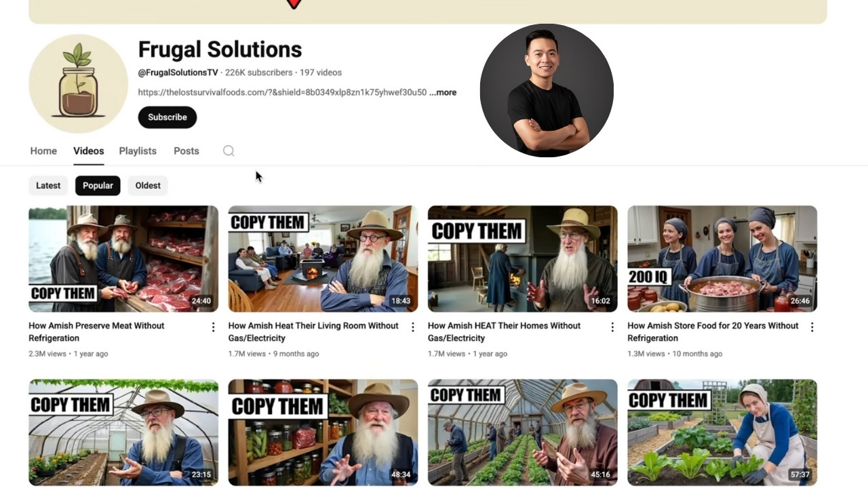The height and width of the screenshot is (488, 868).
Task: Open three-dot menu on HEAT Their Homes video
Action: coord(612,327)
